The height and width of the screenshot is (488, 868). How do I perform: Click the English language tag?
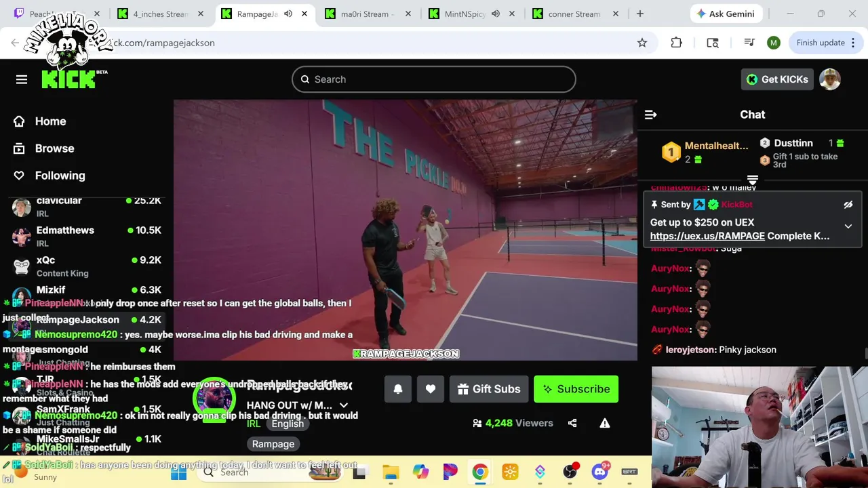[288, 424]
